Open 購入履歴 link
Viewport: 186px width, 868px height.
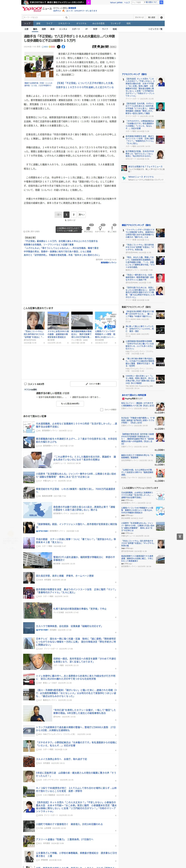152,18
